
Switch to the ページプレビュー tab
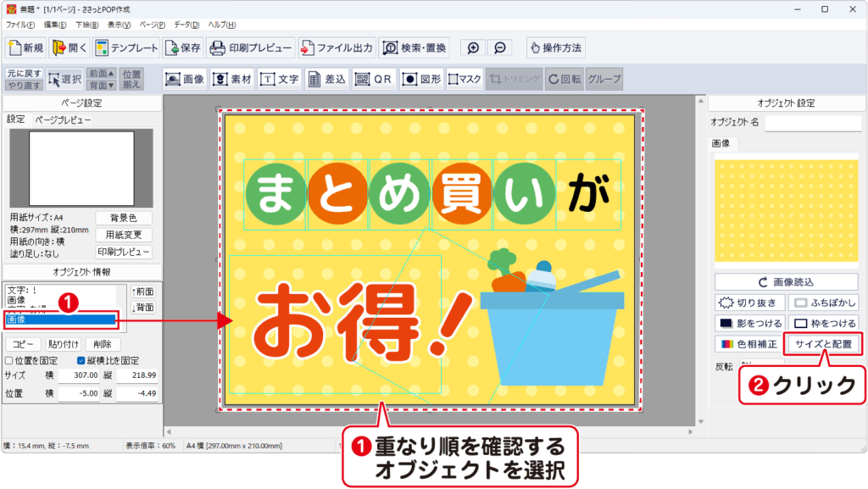click(x=63, y=120)
